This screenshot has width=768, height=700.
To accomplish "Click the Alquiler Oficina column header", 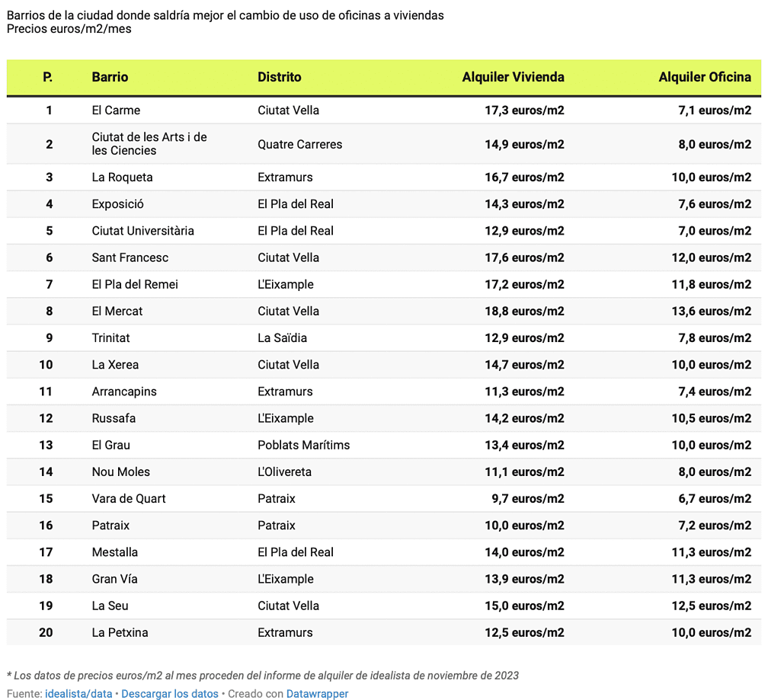I will pos(704,77).
